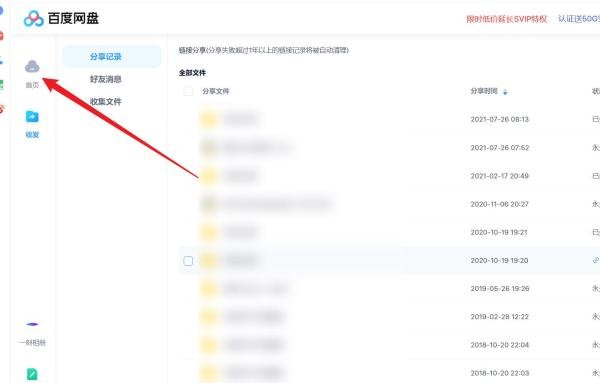The width and height of the screenshot is (600, 383).
Task: Click the 百度网盘 logo
Action: click(x=61, y=18)
